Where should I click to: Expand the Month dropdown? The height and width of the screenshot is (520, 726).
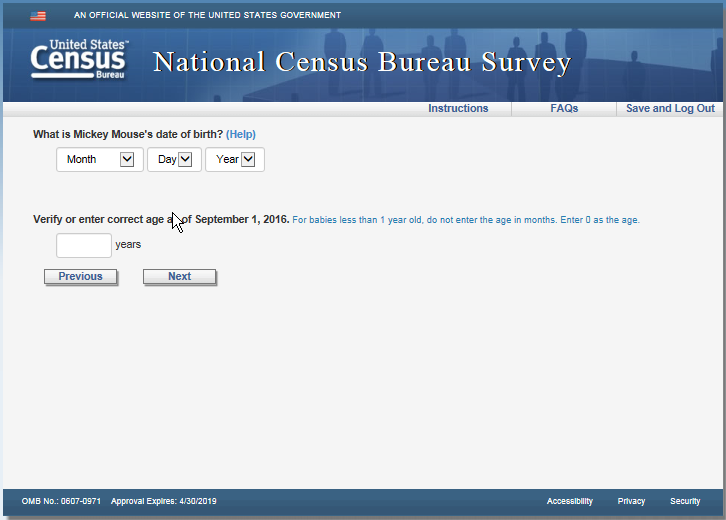point(100,160)
